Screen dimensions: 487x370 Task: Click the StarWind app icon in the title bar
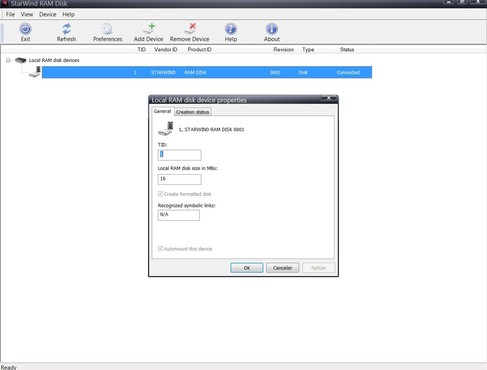pyautogui.click(x=4, y=3)
